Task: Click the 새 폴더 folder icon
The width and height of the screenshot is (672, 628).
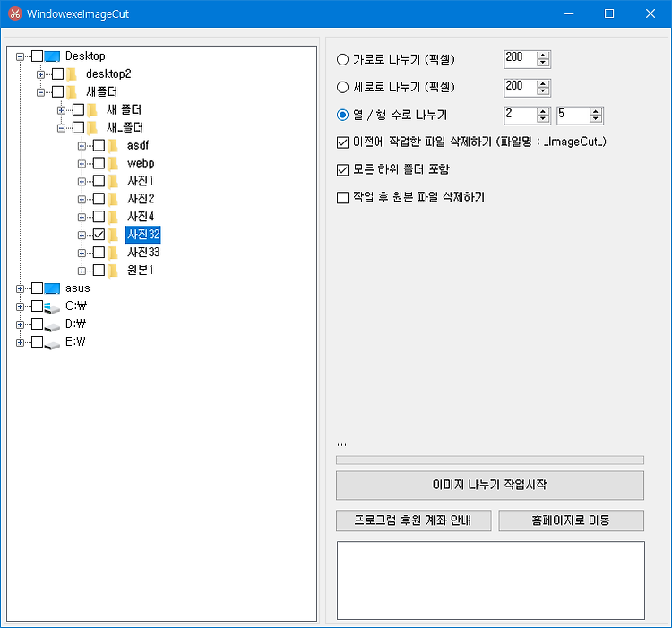Action: (x=92, y=110)
